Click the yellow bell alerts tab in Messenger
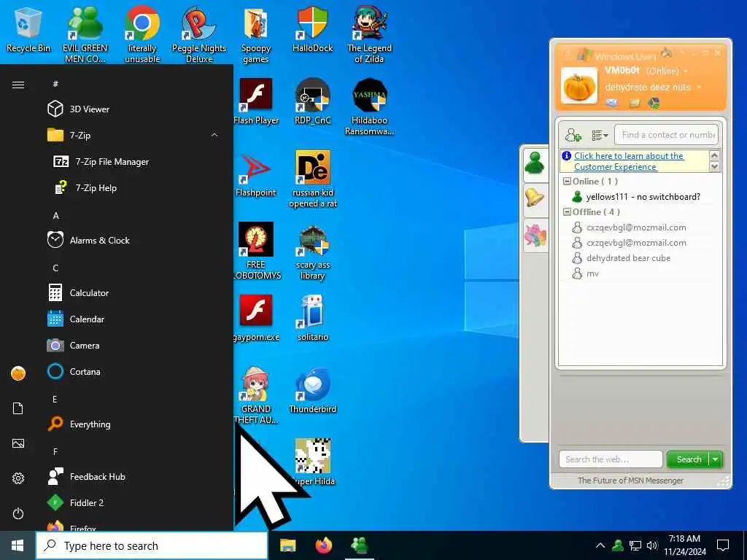The image size is (747, 560). (x=535, y=198)
